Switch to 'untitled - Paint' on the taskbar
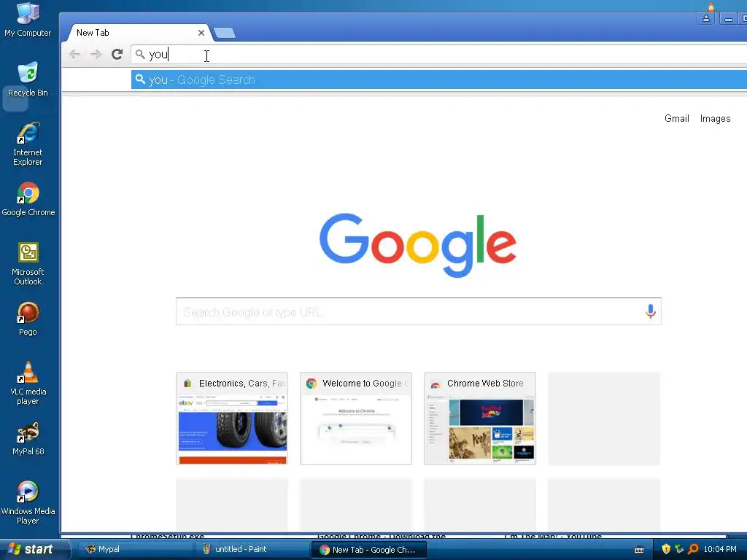This screenshot has height=560, width=747. tap(252, 549)
